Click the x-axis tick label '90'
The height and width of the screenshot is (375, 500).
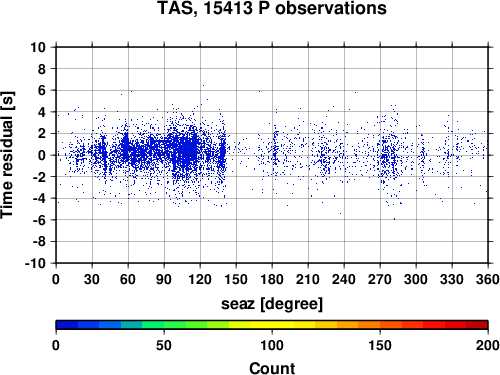click(x=164, y=279)
